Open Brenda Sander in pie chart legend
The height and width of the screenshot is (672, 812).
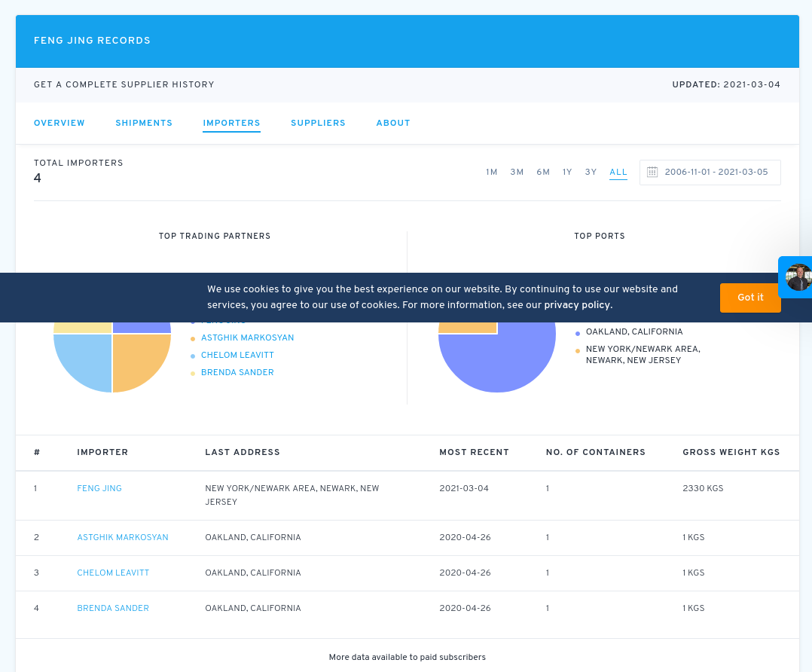237,372
